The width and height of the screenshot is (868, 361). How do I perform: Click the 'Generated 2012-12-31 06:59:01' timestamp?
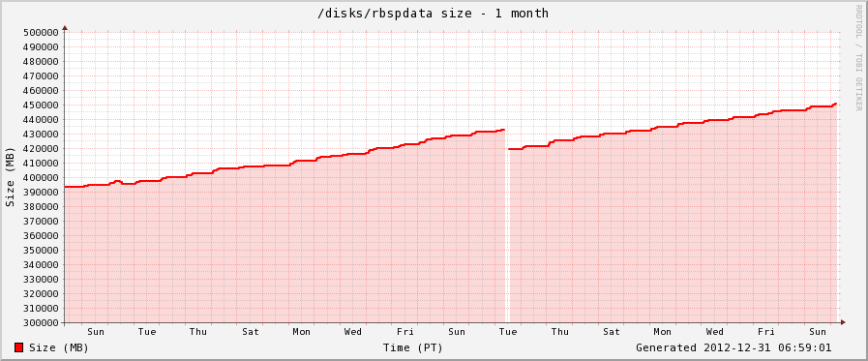pos(733,347)
